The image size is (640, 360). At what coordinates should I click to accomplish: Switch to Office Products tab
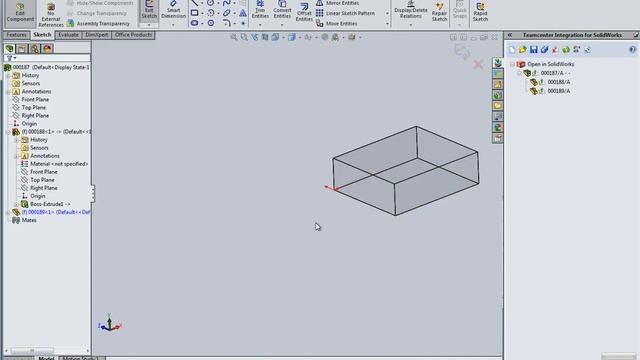pyautogui.click(x=133, y=35)
